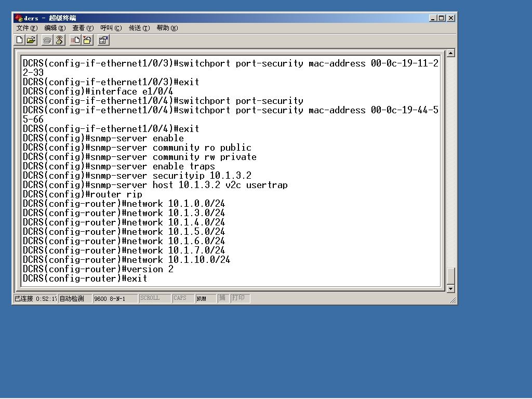This screenshot has width=532, height=399.
Task: Click the CAPS status indicator
Action: coord(183,298)
